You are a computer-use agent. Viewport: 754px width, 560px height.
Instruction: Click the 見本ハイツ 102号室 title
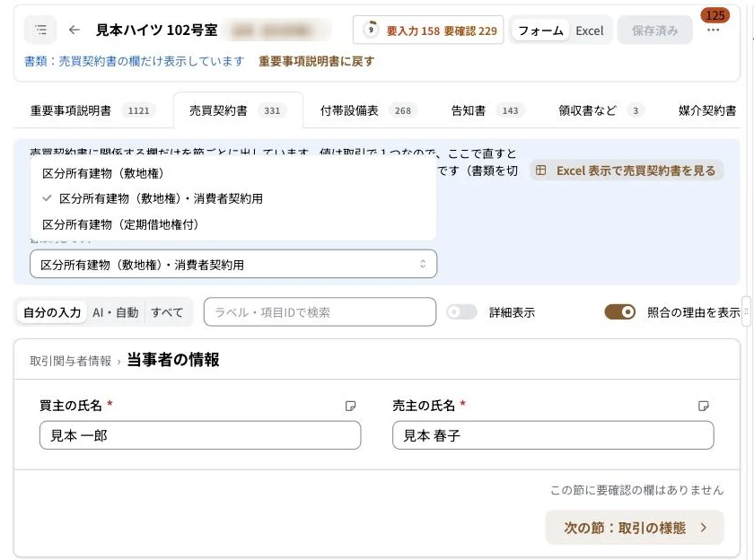157,30
